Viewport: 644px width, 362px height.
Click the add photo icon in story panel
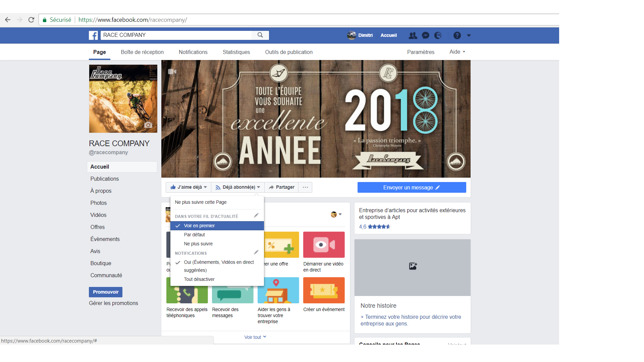(x=413, y=266)
